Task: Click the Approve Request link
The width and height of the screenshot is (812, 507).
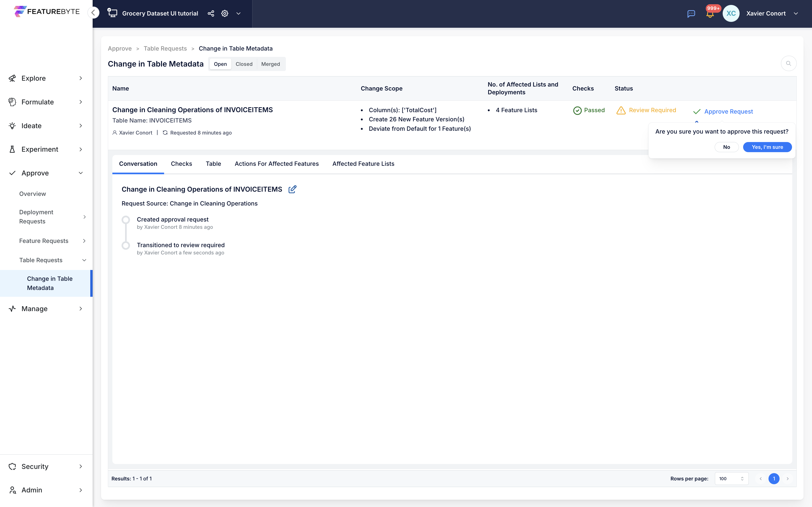Action: pyautogui.click(x=728, y=111)
